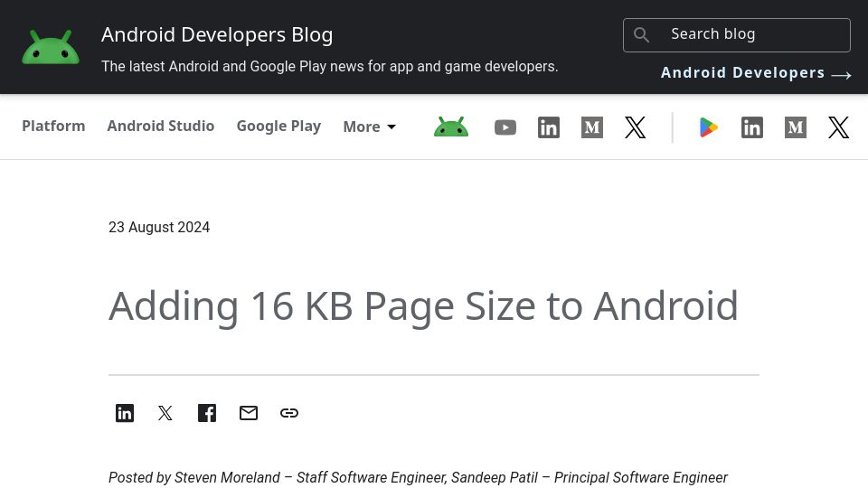Image resolution: width=868 pixels, height=488 pixels.
Task: Share the article by email
Action: pos(249,413)
